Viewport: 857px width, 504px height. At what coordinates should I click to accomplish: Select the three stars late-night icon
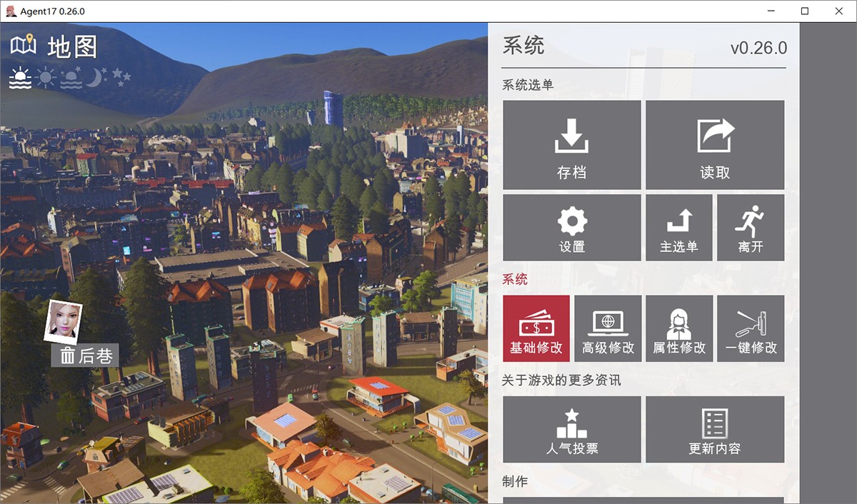[120, 76]
